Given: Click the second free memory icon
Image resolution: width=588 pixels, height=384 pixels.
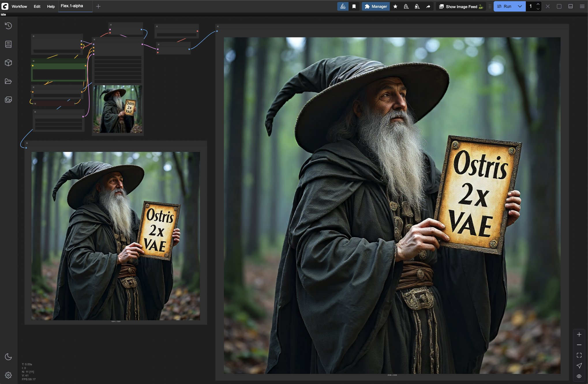Looking at the screenshot, I should click(x=417, y=6).
